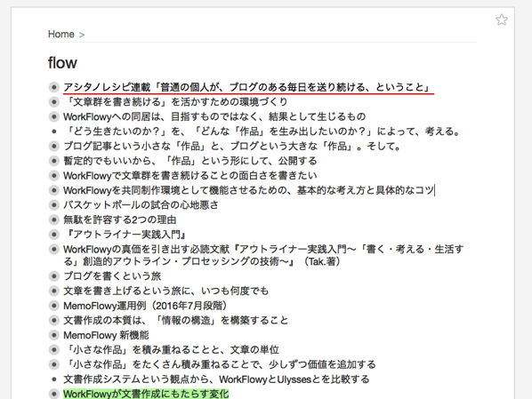Select text ブログを書くという旅
This screenshot has width=532, height=399.
pos(112,276)
